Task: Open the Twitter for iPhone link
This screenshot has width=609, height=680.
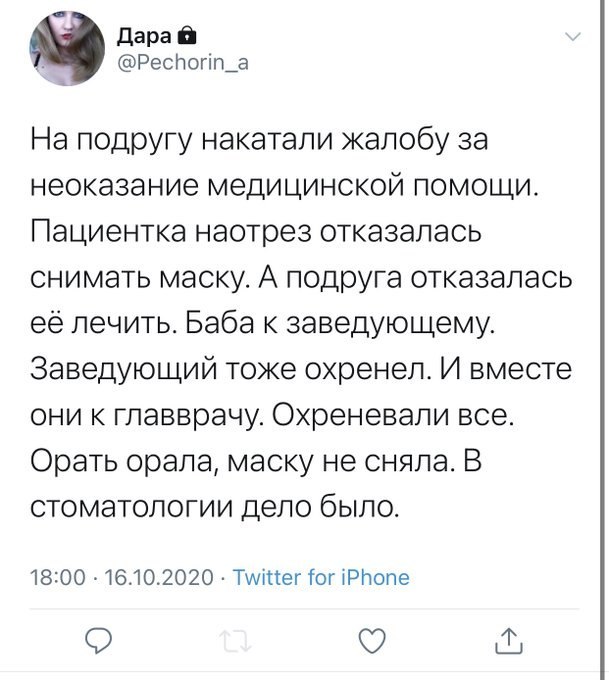Action: (320, 577)
